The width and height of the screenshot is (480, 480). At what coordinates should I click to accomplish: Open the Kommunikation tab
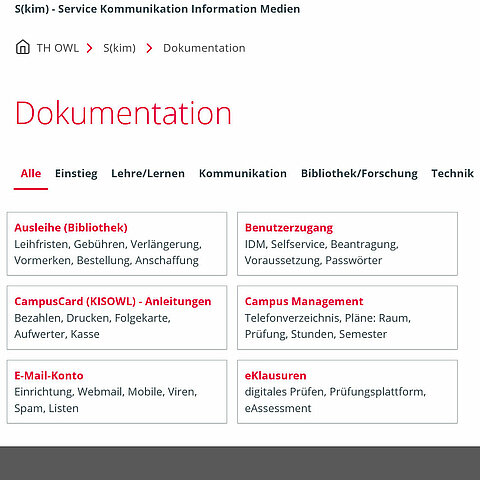(243, 174)
